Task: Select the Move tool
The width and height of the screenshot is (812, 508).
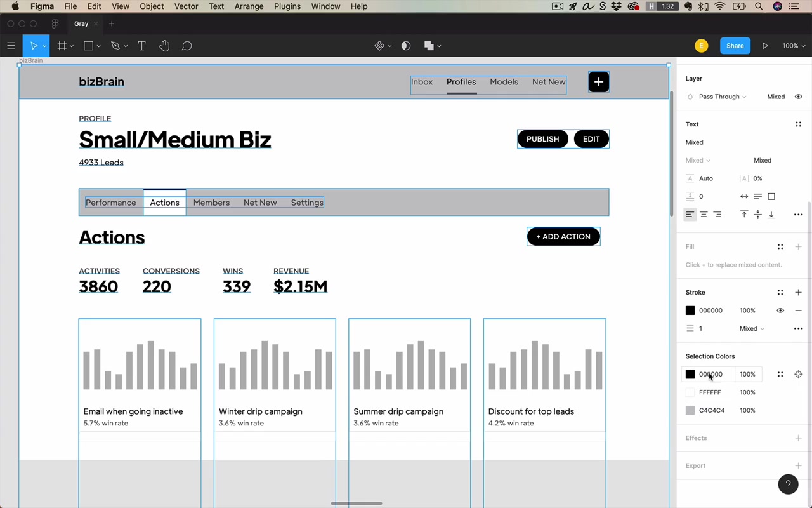Action: [34, 46]
